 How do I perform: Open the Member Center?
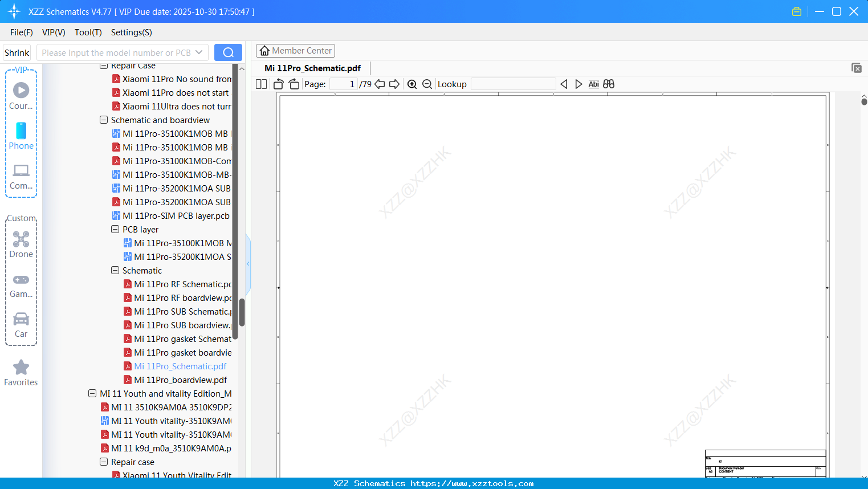click(x=295, y=51)
